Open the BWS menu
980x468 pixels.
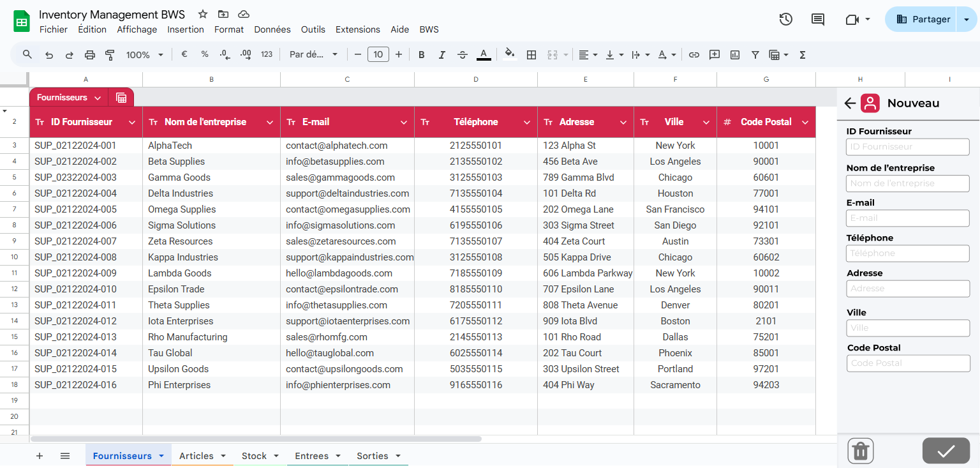(429, 29)
